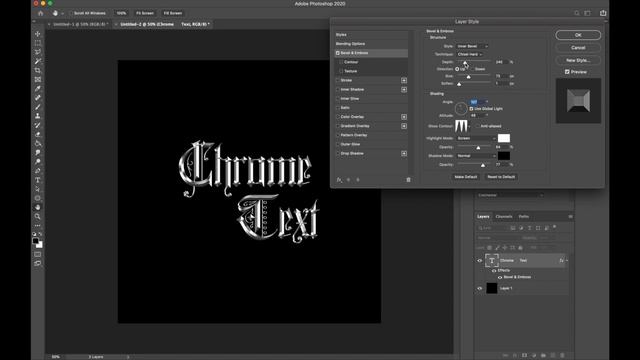Screen dimensions: 640x360
Task: Open the fx menu in Layer Style dialog
Action: click(339, 180)
